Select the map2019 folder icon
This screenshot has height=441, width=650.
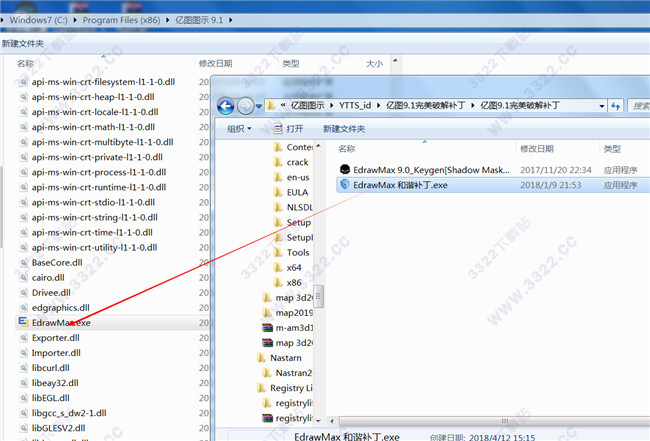pyautogui.click(x=267, y=312)
